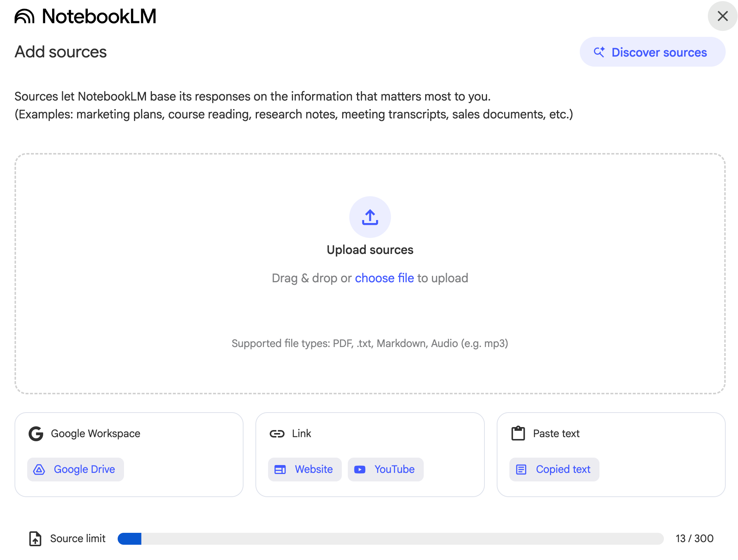Click the upload arrow circle icon
This screenshot has width=738, height=560.
click(x=370, y=217)
